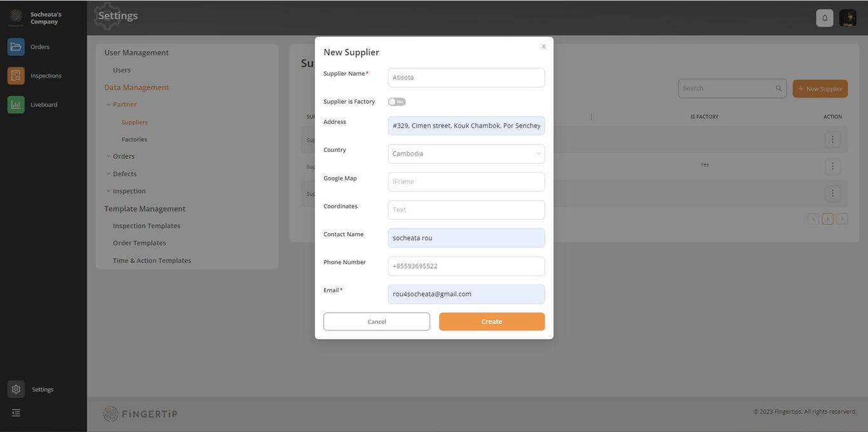Viewport: 868px width, 432px height.
Task: Collapse the Partner tree section
Action: (108, 104)
